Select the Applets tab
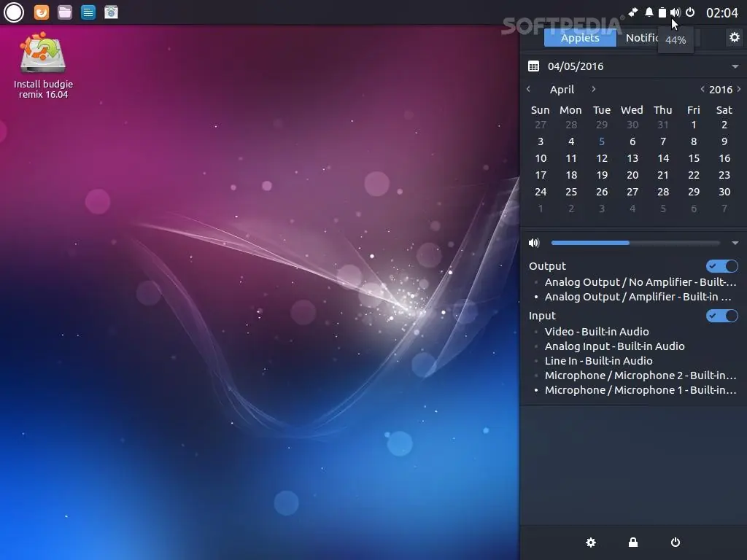This screenshot has width=747, height=560. 580,37
